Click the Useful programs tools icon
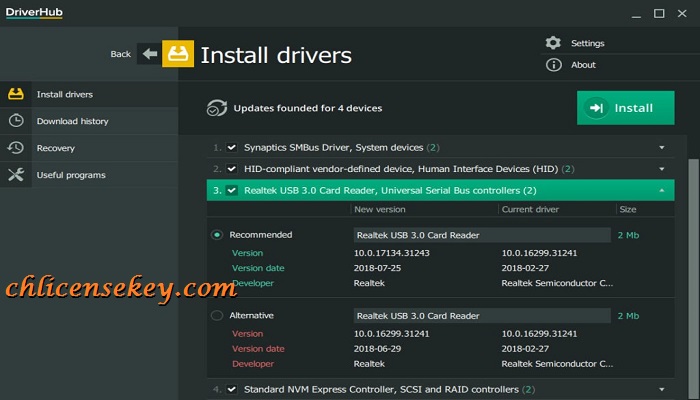This screenshot has width=700, height=400. pyautogui.click(x=16, y=175)
